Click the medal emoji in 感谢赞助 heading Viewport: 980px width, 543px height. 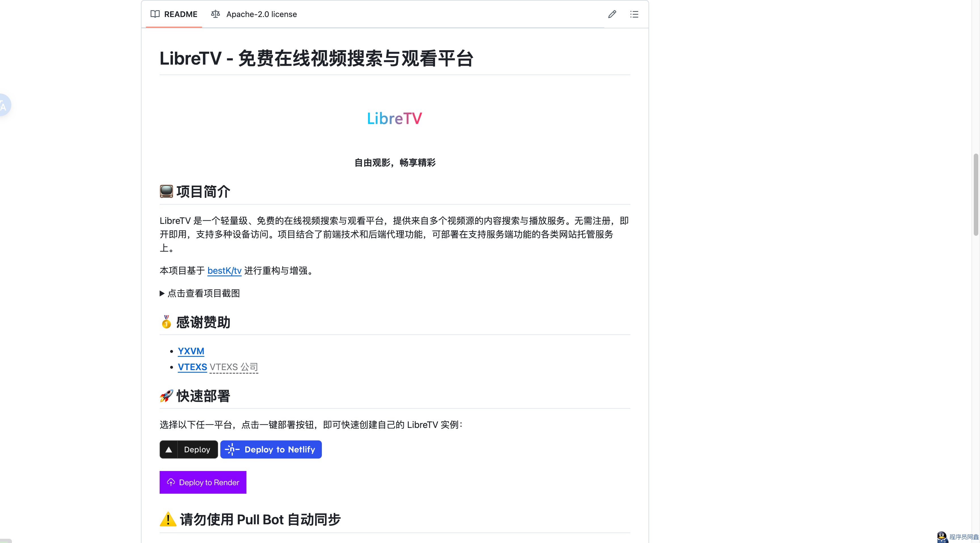coord(166,322)
